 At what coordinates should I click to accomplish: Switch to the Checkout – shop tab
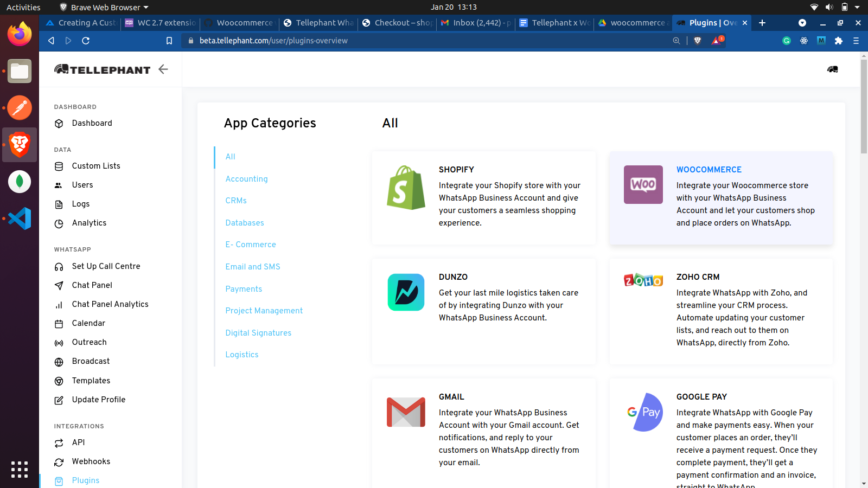(397, 23)
